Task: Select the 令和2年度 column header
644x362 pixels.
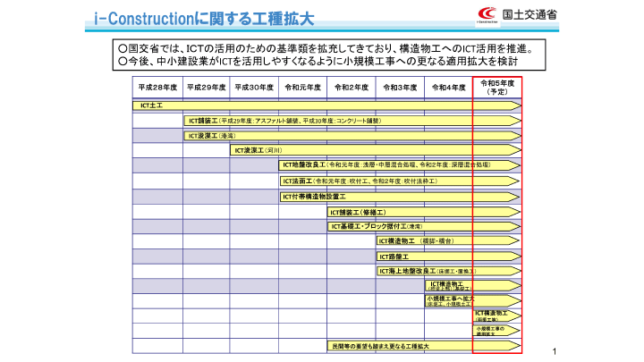Action: pyautogui.click(x=352, y=88)
